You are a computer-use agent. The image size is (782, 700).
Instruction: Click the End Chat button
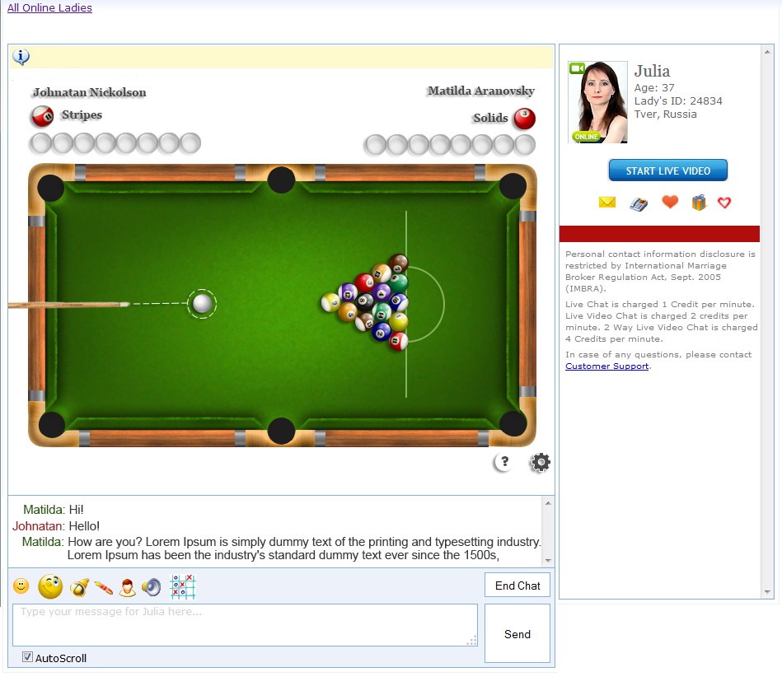tap(517, 586)
